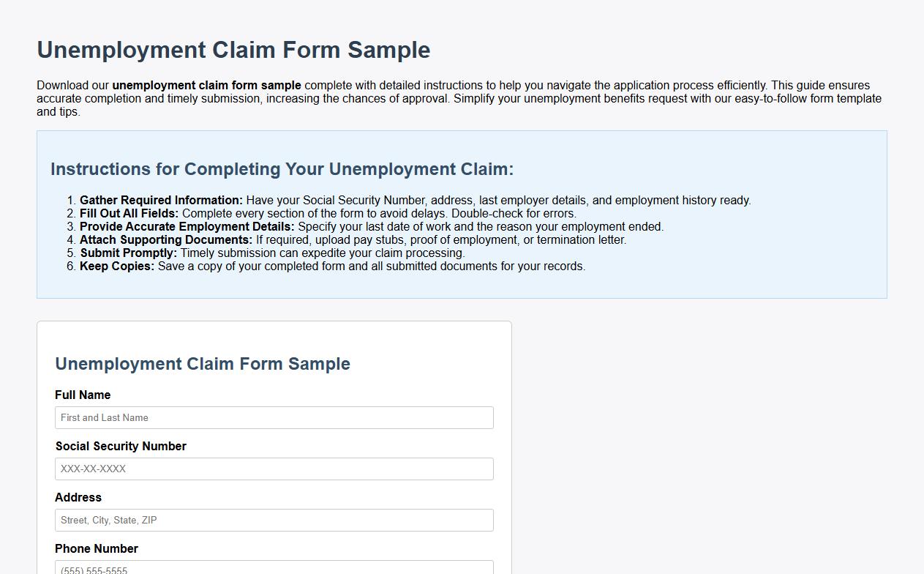Click the main page heading

[x=233, y=50]
